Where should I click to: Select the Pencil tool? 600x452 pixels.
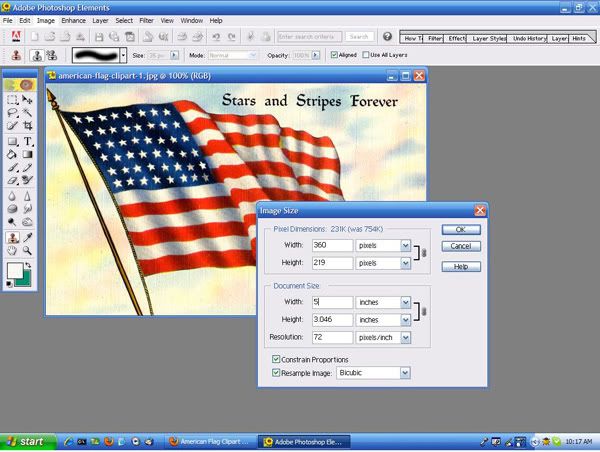[x=27, y=167]
